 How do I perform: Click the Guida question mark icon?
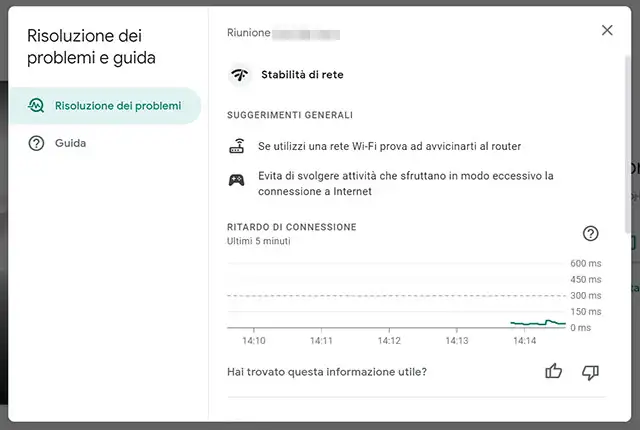pos(36,143)
